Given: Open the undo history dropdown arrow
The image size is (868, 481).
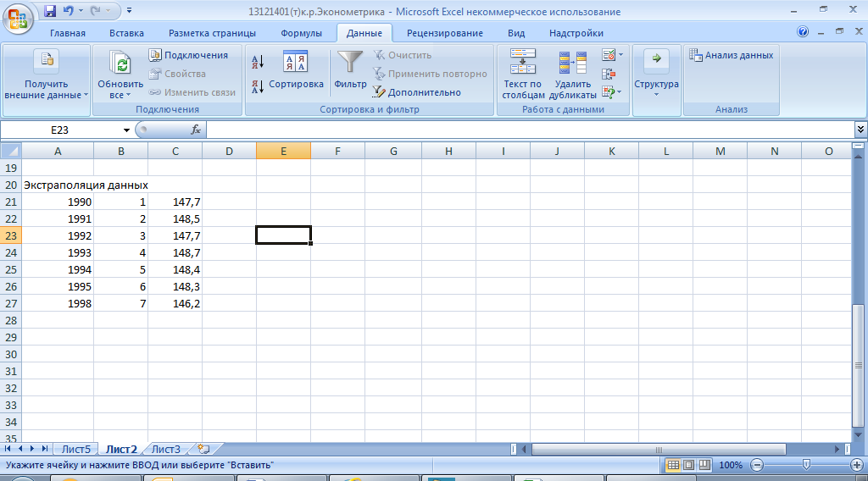Looking at the screenshot, I should (x=81, y=10).
